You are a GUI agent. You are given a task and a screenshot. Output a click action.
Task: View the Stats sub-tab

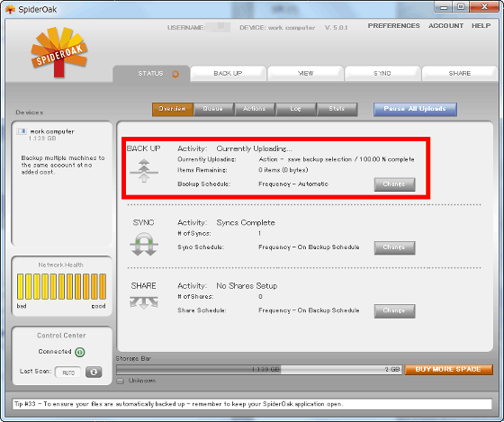[x=337, y=109]
